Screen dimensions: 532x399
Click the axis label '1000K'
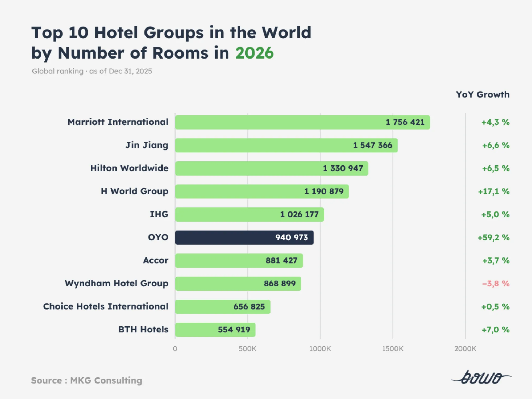pyautogui.click(x=320, y=349)
